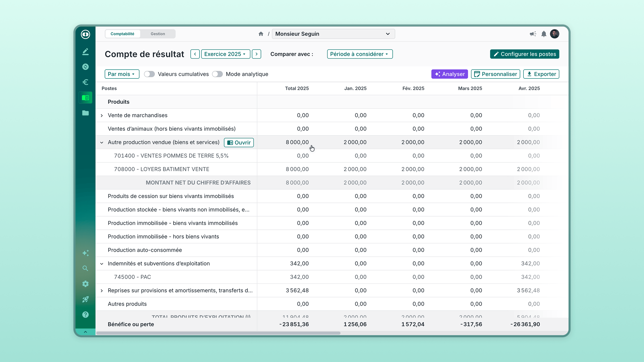Open the folder icon in sidebar
Image resolution: width=644 pixels, height=362 pixels.
point(85,113)
